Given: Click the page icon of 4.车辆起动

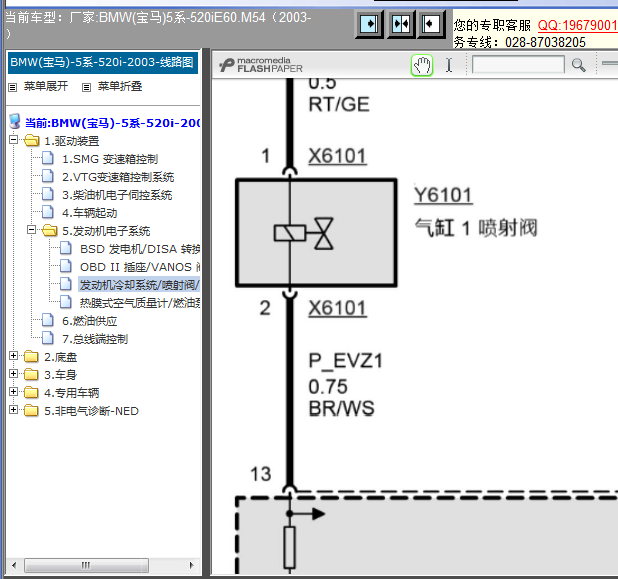Looking at the screenshot, I should [48, 212].
